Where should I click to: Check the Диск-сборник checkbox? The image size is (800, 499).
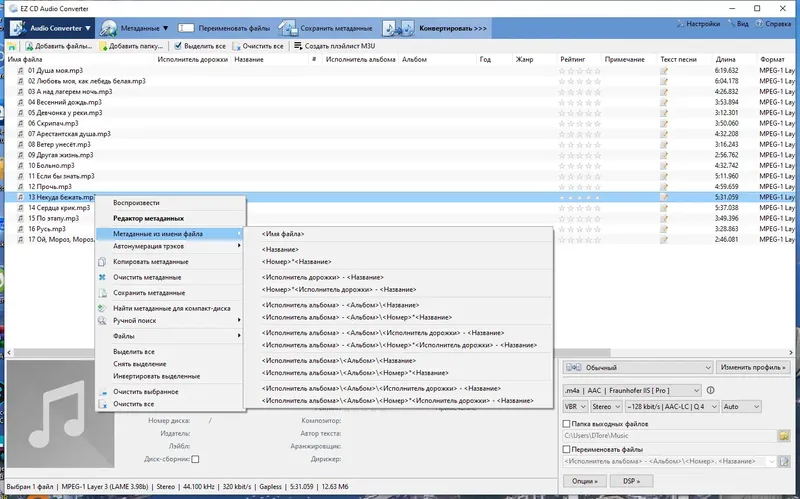pos(195,459)
